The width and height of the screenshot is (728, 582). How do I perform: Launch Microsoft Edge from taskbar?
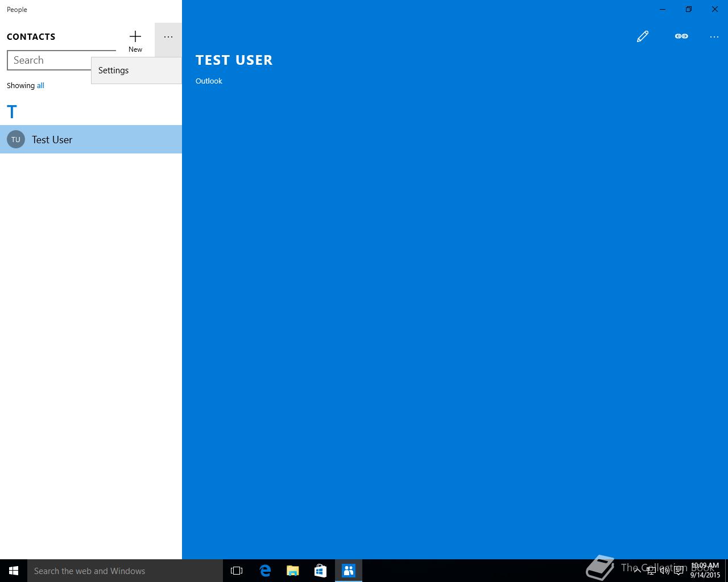point(265,571)
